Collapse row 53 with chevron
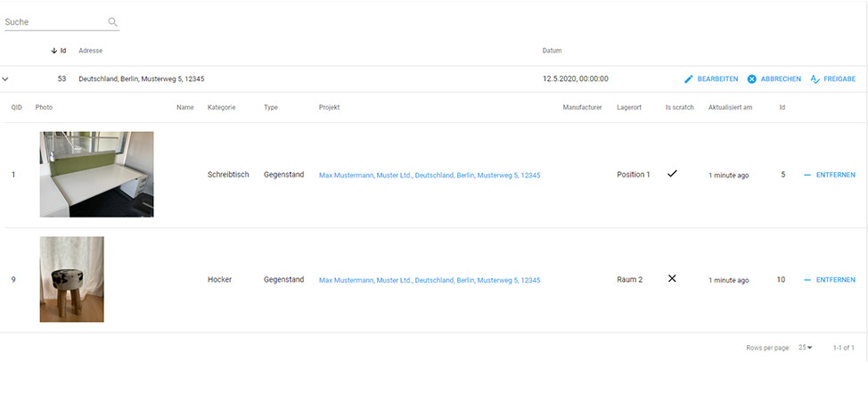This screenshot has height=395, width=868. [5, 79]
